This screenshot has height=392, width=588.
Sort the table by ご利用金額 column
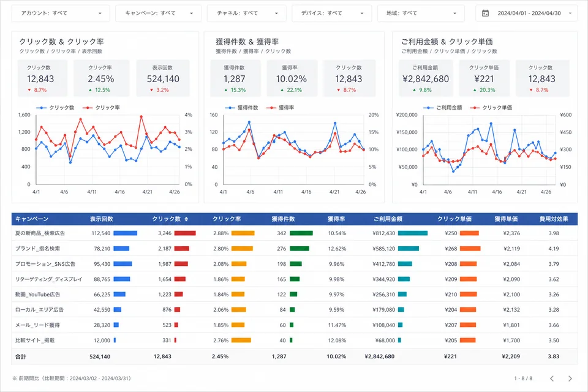pos(388,219)
